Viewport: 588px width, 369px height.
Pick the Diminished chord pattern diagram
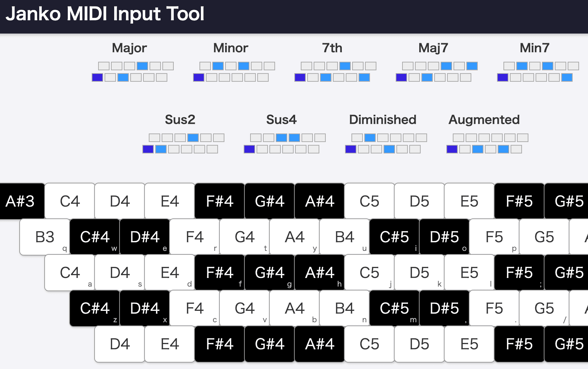tap(386, 143)
